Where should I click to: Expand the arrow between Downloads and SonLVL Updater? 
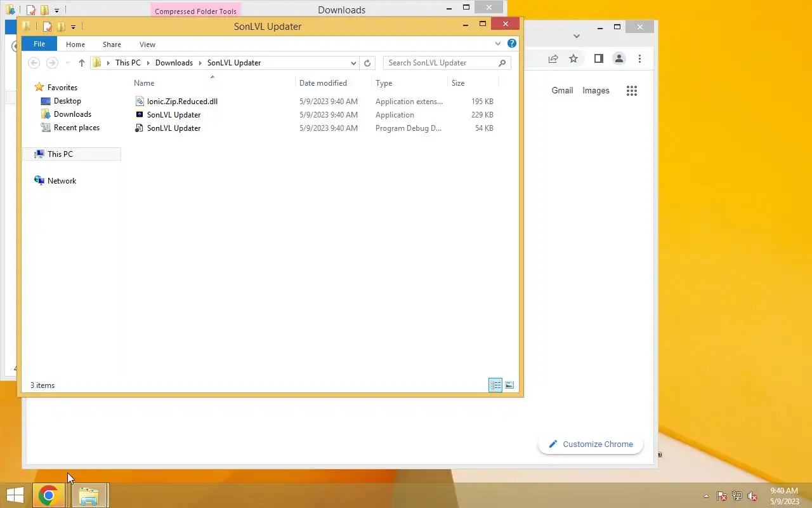pos(200,63)
